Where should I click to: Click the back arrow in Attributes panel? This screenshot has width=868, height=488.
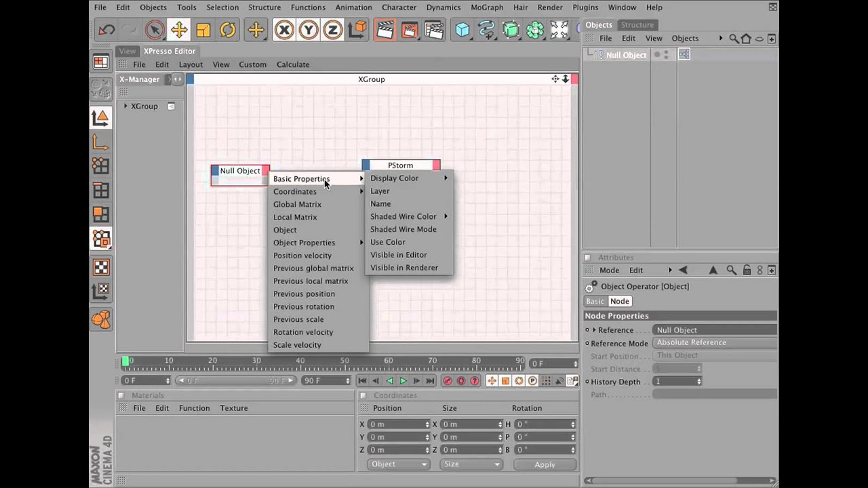pos(683,270)
